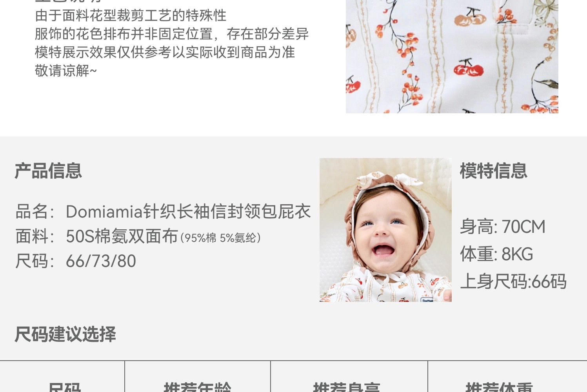Select the 推荐年龄 column header
This screenshot has width=587, height=392.
coord(197,387)
